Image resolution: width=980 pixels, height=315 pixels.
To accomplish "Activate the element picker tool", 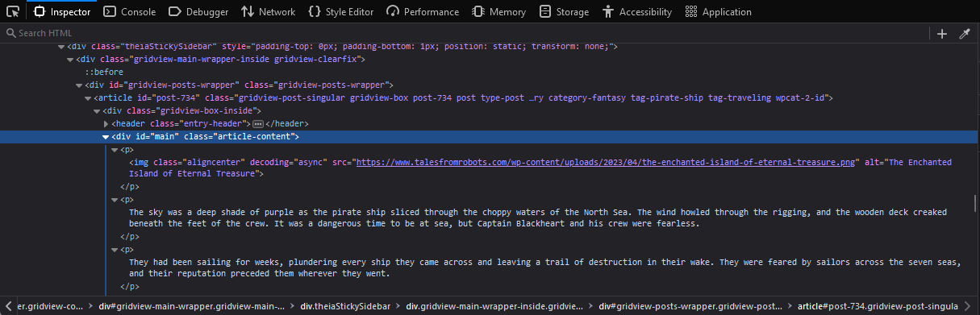I will (x=13, y=12).
